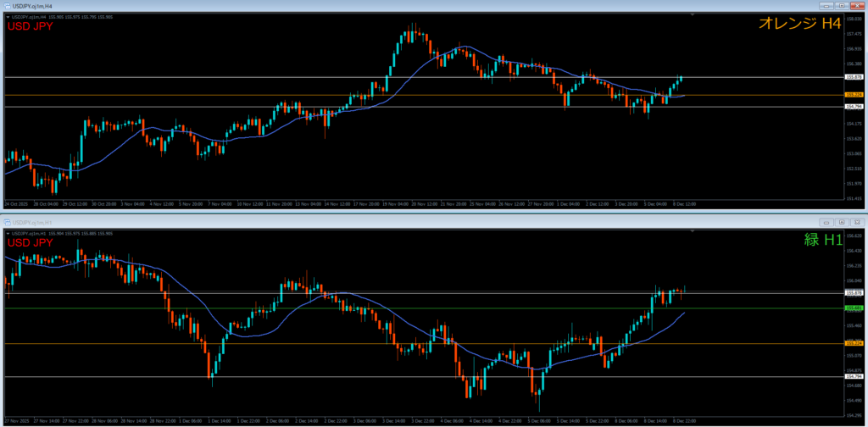Image resolution: width=868 pixels, height=427 pixels.
Task: Minimize the USDJPY H4 chart window
Action: tap(828, 5)
